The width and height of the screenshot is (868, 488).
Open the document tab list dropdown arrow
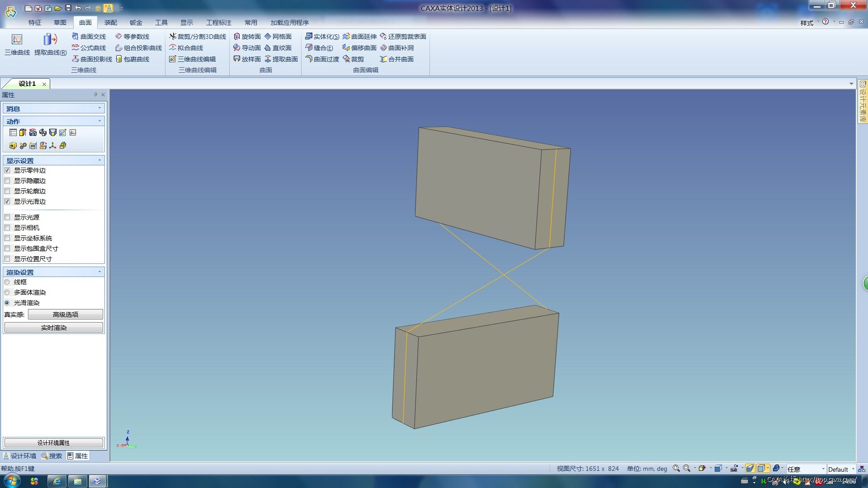pyautogui.click(x=851, y=84)
